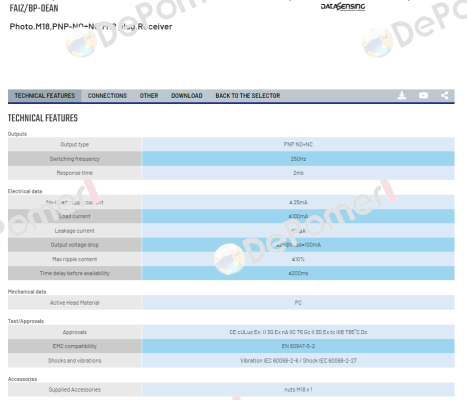Select the Active Head Material label
The width and height of the screenshot is (467, 400).
75,303
